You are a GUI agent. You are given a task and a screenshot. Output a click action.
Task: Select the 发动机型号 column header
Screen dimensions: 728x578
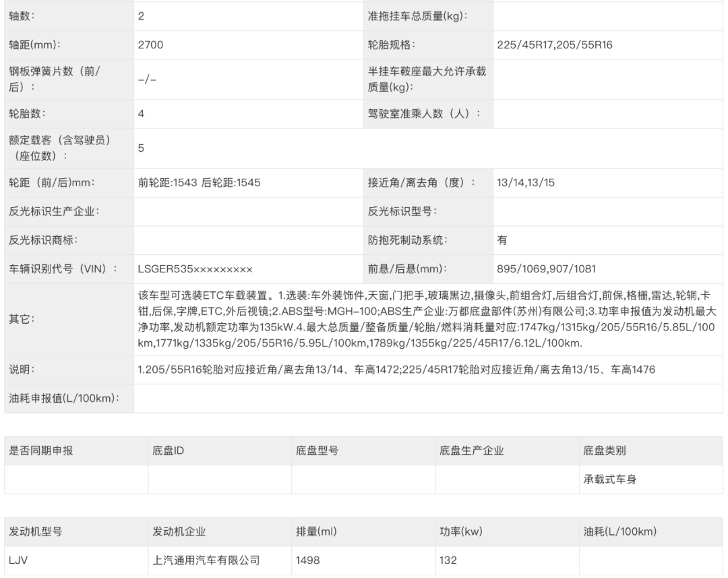(35, 532)
